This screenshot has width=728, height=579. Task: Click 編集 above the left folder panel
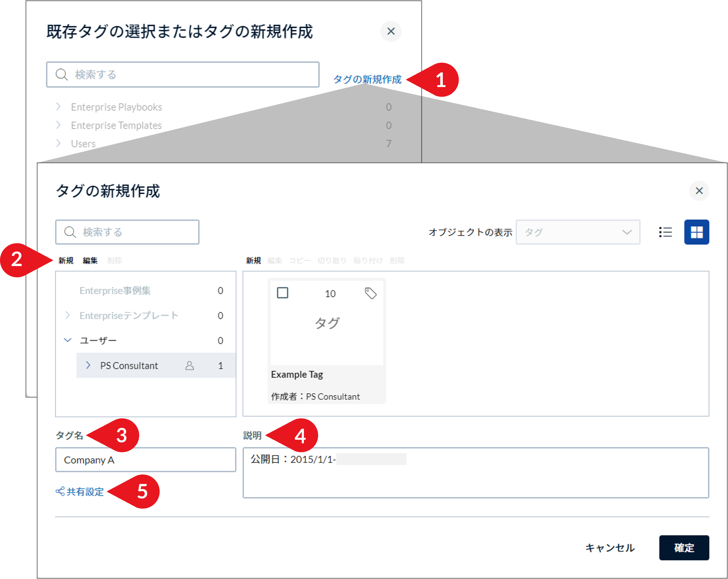point(90,260)
